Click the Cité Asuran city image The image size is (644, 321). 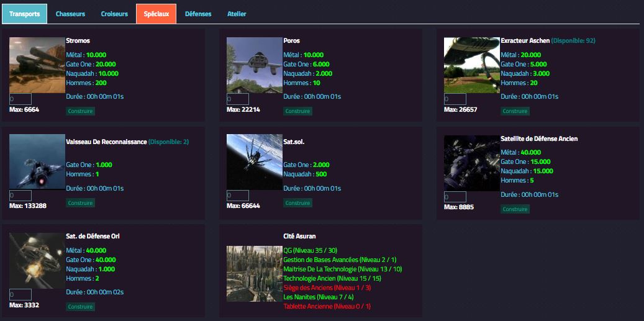255,274
